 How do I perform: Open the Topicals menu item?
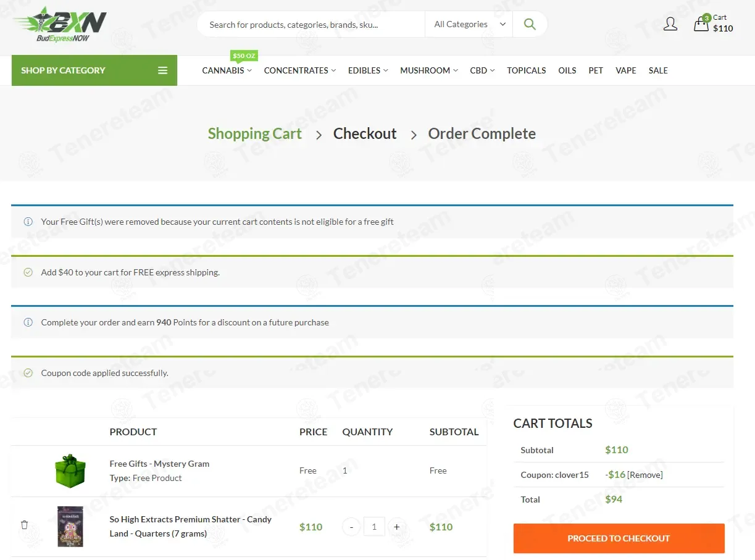(527, 70)
